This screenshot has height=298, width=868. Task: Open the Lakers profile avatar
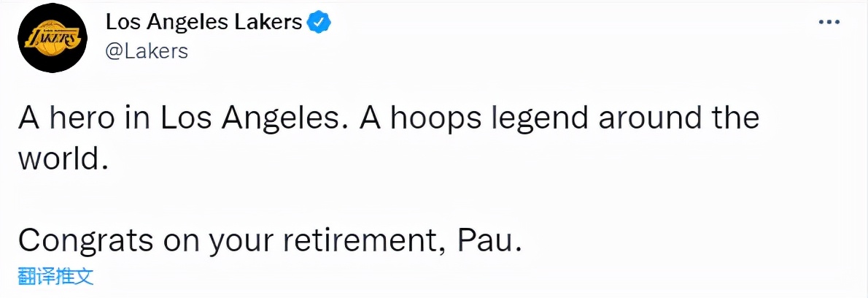click(x=50, y=39)
